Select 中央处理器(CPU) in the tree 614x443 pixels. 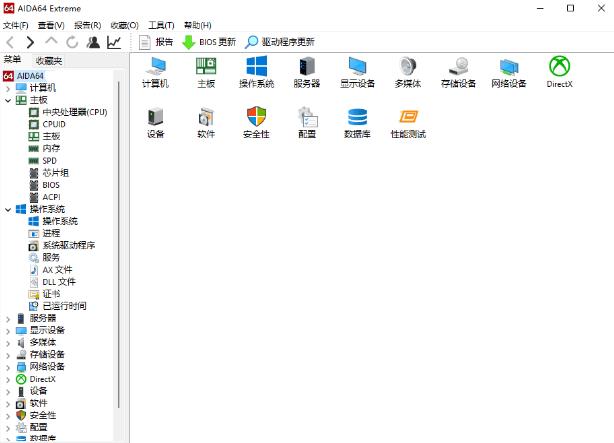pos(68,112)
